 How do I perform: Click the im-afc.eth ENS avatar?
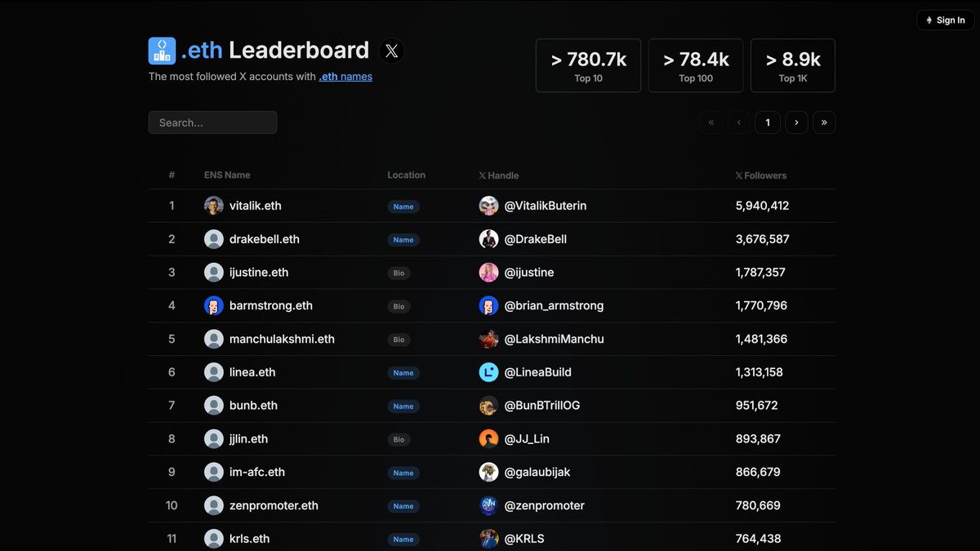214,472
